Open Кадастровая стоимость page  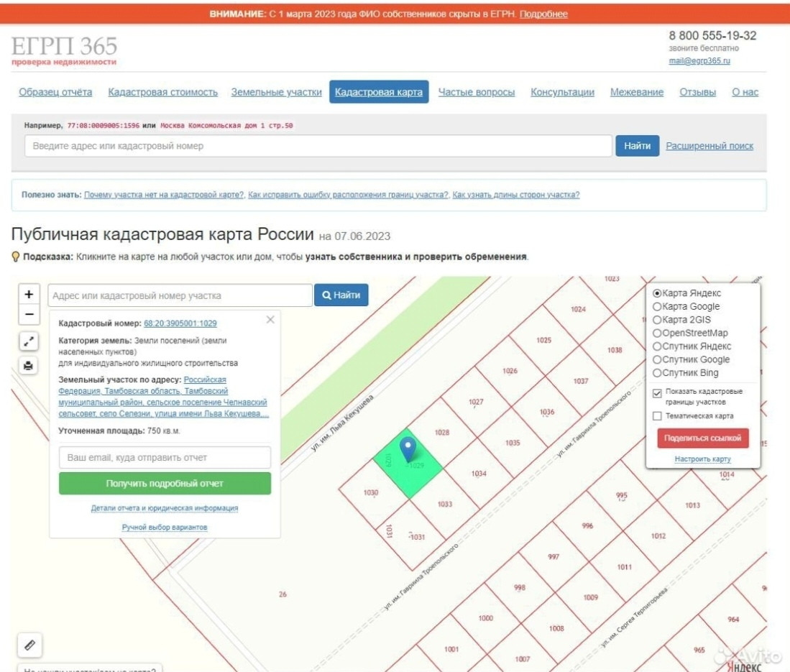(x=162, y=92)
